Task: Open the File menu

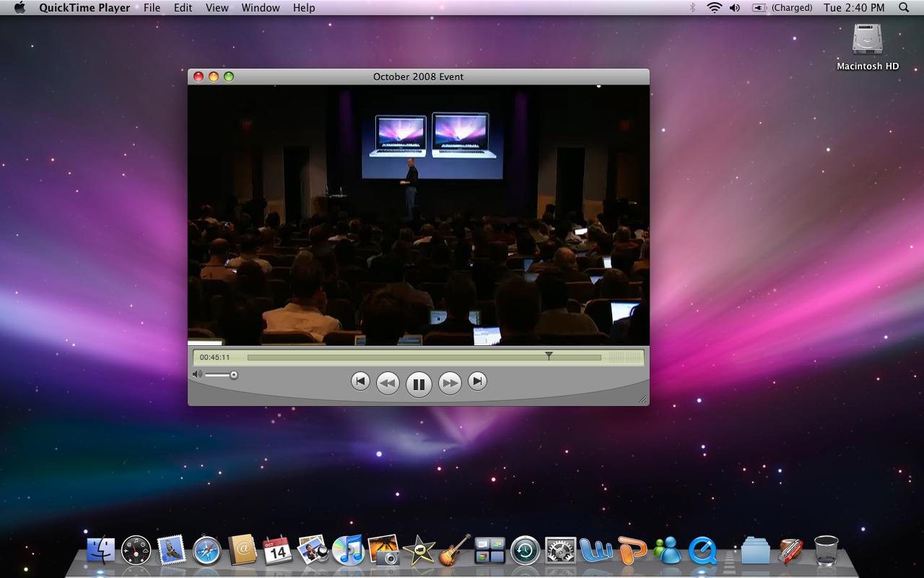Action: (x=152, y=8)
